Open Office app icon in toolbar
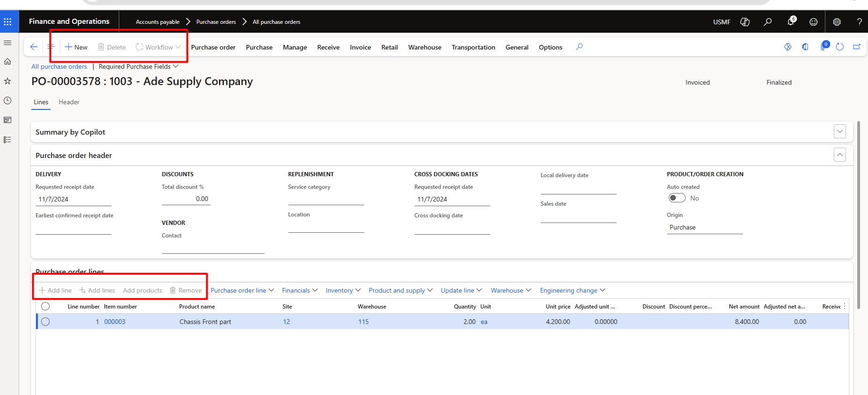The width and height of the screenshot is (868, 395). coord(805,47)
